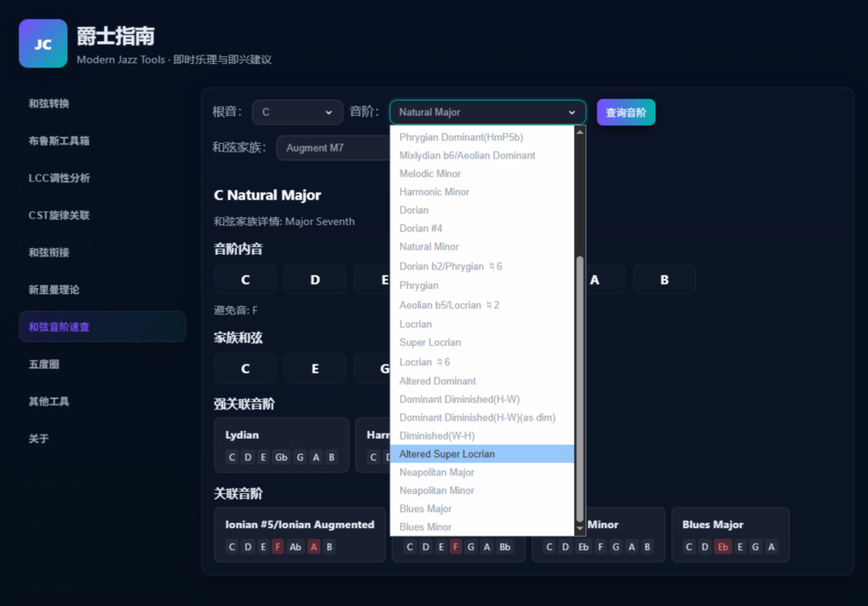Choose Aeolian b5/Locrian ♮2 option

coord(481,305)
